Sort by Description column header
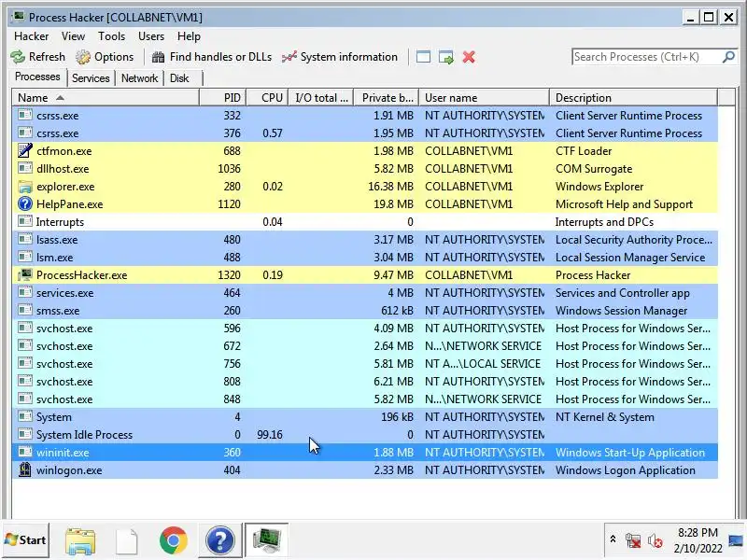The height and width of the screenshot is (560, 747). (x=634, y=98)
